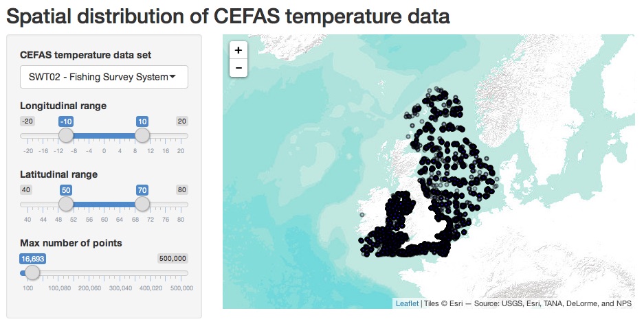Click the longitudinal slider track at 20
Image resolution: width=644 pixels, height=326 pixels.
point(181,136)
